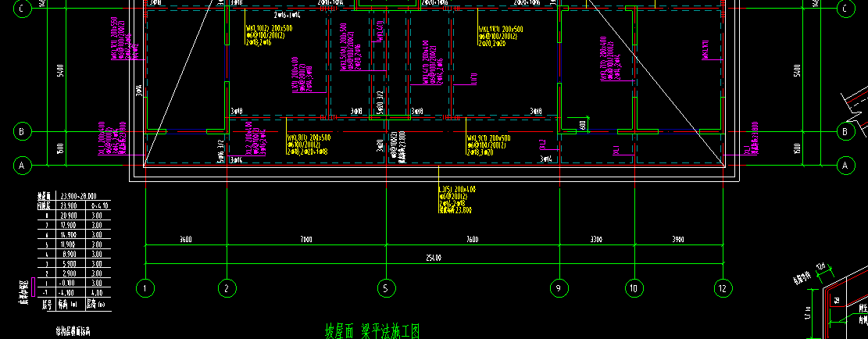Select storey height cell 4.00
Viewport: 868px width, 339px height.
[96, 293]
